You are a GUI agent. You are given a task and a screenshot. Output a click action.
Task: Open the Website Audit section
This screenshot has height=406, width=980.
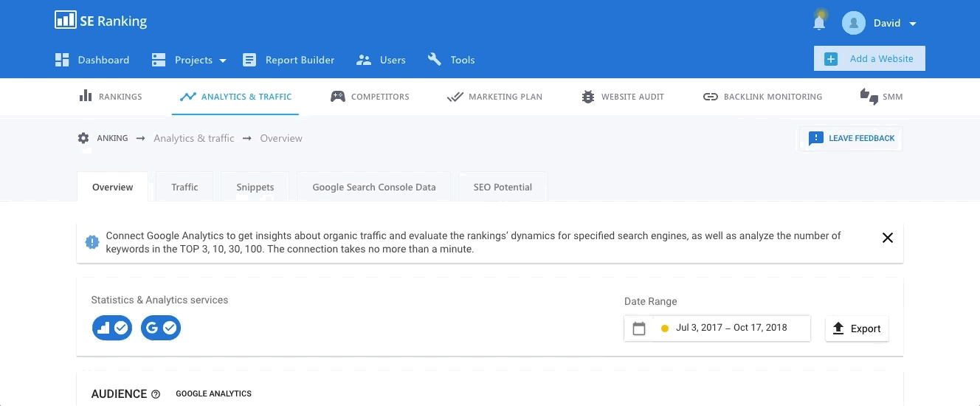(x=623, y=97)
